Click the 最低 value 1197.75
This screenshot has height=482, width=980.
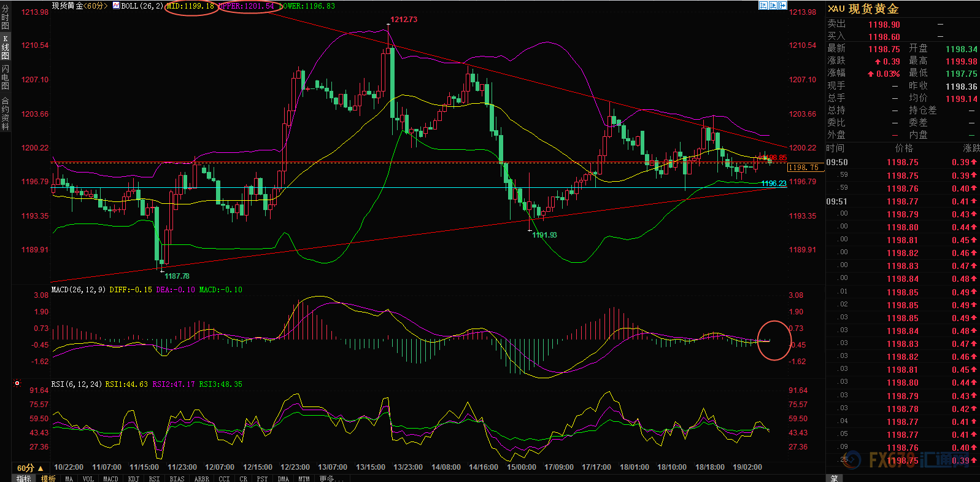click(x=962, y=74)
